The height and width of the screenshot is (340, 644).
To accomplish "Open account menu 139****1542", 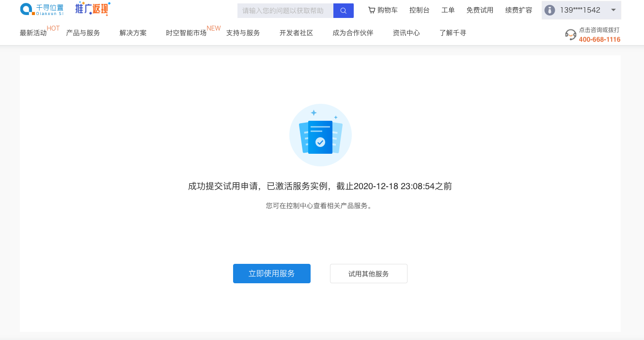I will point(580,10).
